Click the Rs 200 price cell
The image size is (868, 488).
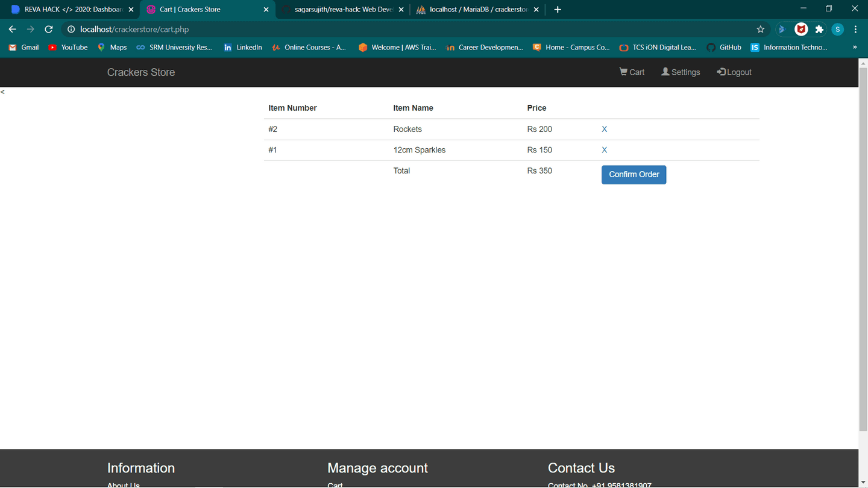tap(539, 130)
